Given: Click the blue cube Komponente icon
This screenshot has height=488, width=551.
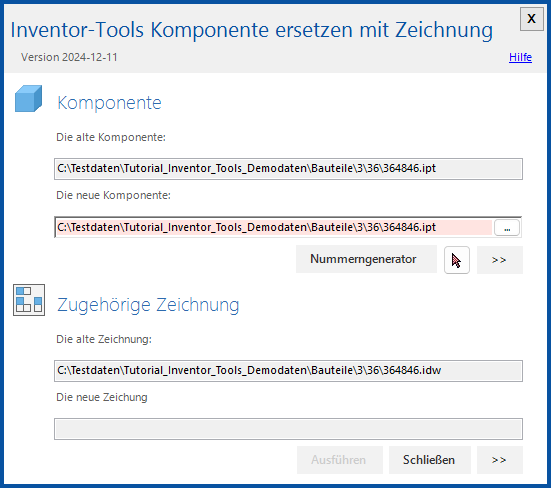Looking at the screenshot, I should pyautogui.click(x=28, y=99).
